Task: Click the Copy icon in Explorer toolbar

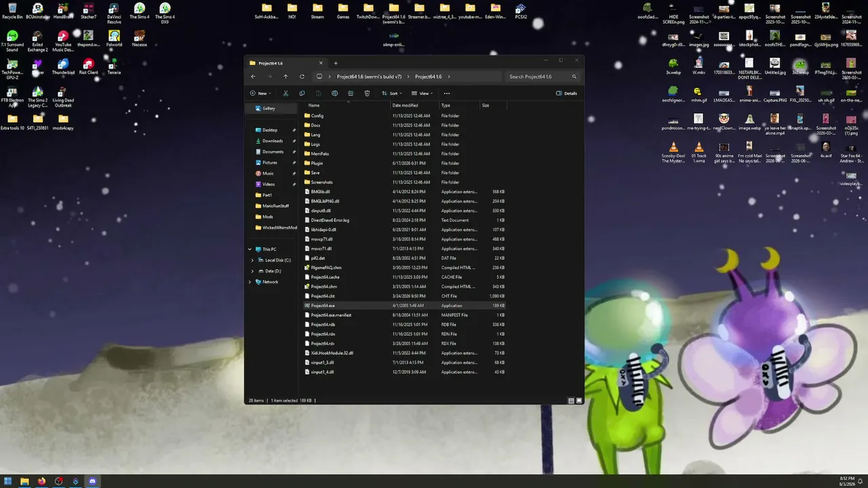Action: [x=302, y=94]
